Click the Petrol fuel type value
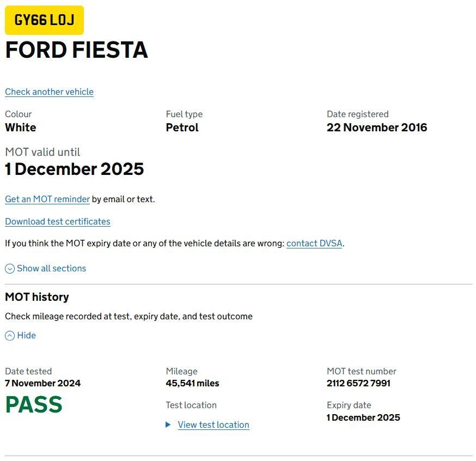This screenshot has width=476, height=461. coord(182,128)
